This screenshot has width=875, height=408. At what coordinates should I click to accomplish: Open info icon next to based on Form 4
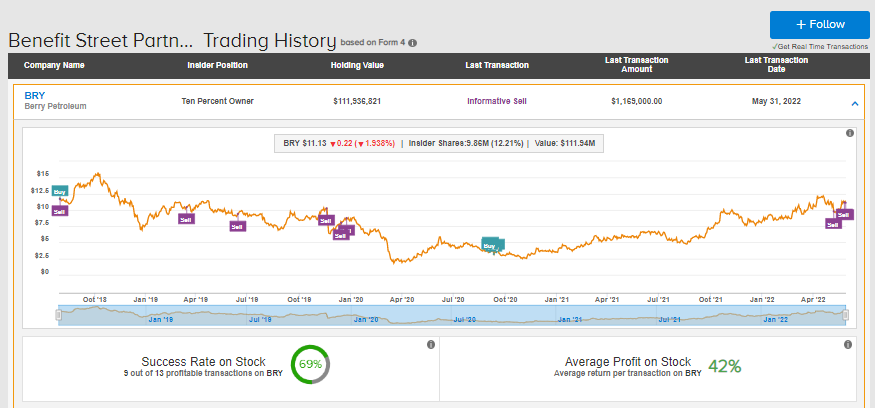[x=412, y=42]
